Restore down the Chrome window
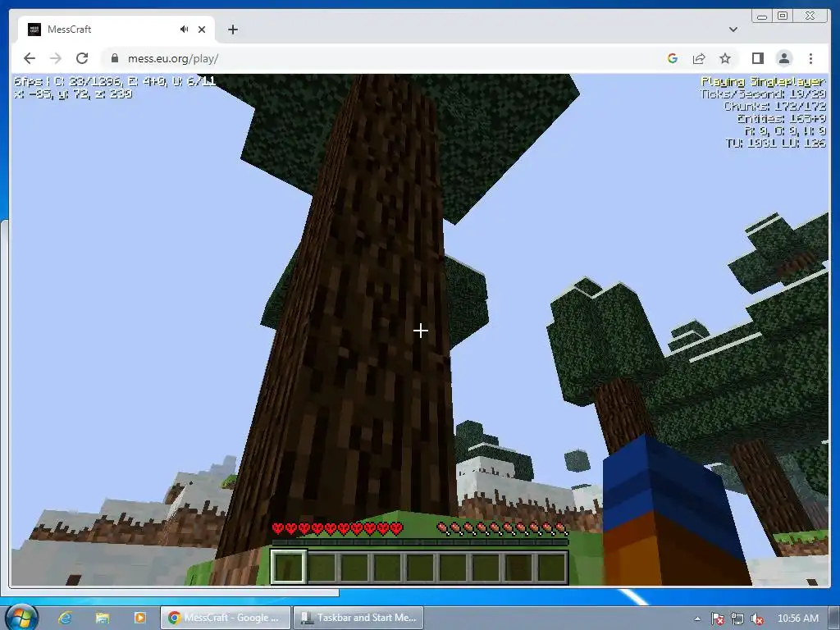The height and width of the screenshot is (630, 840). 783,16
